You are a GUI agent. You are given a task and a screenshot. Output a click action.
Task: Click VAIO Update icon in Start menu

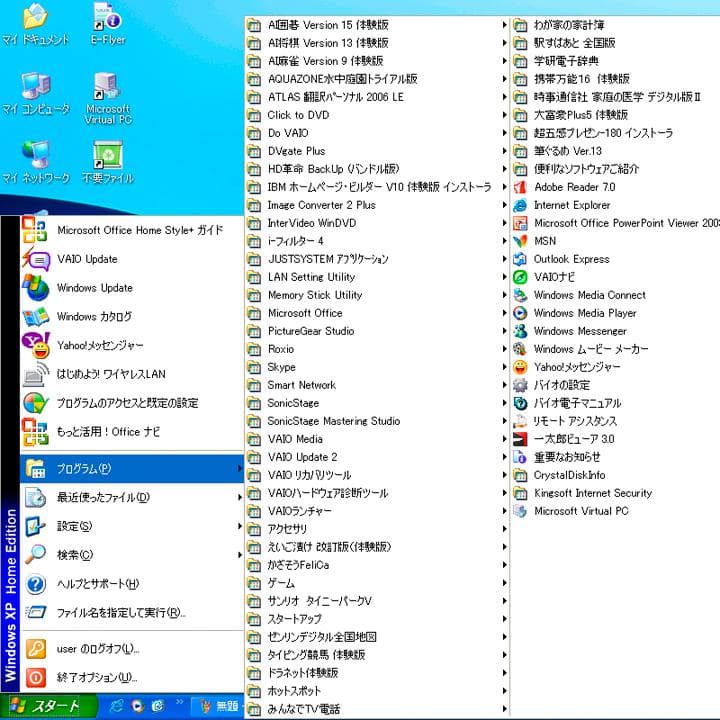(35, 259)
